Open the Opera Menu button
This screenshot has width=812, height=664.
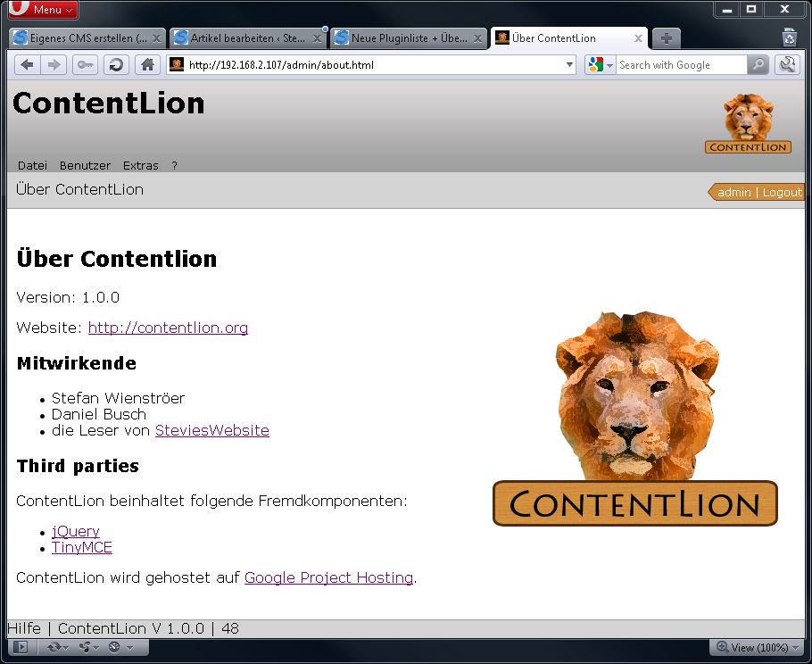[43, 9]
